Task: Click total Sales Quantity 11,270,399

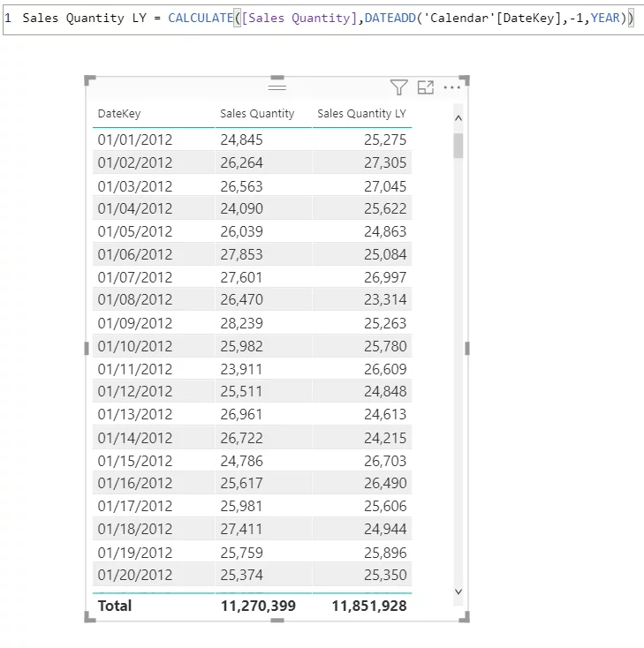Action: 258,606
